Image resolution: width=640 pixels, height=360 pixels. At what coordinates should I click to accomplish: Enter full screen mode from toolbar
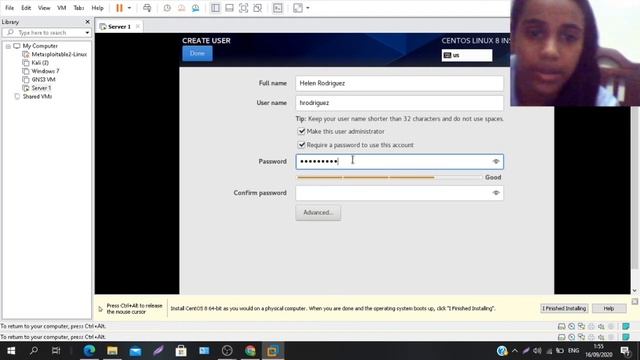click(243, 8)
